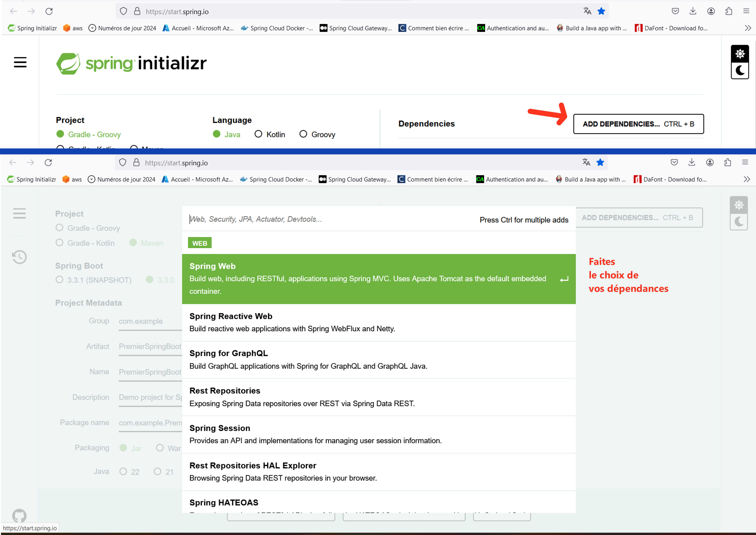The width and height of the screenshot is (756, 535).
Task: Open downloads icon in bottom browser toolbar
Action: [x=692, y=162]
